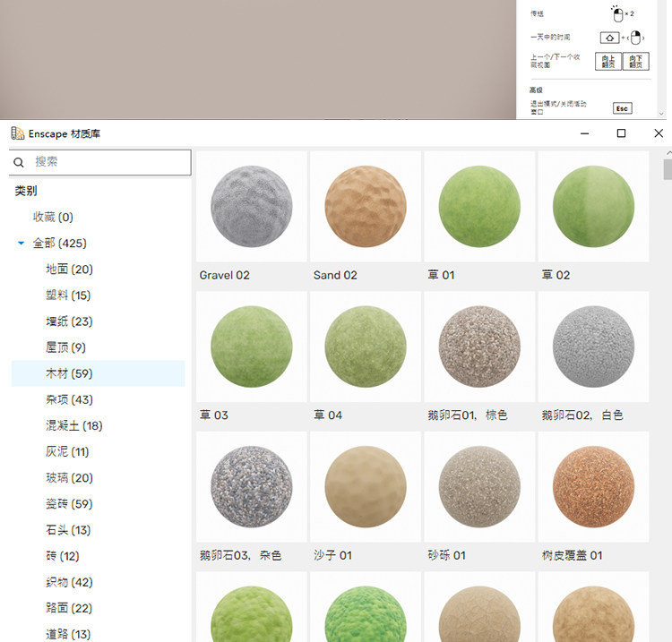Viewport: 672px width, 642px height.
Task: Open the 织物 (42) category
Action: [69, 583]
